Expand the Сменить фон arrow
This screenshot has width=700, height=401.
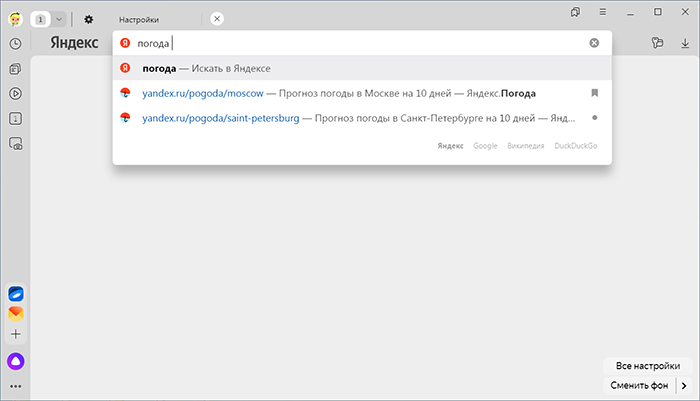pos(684,385)
